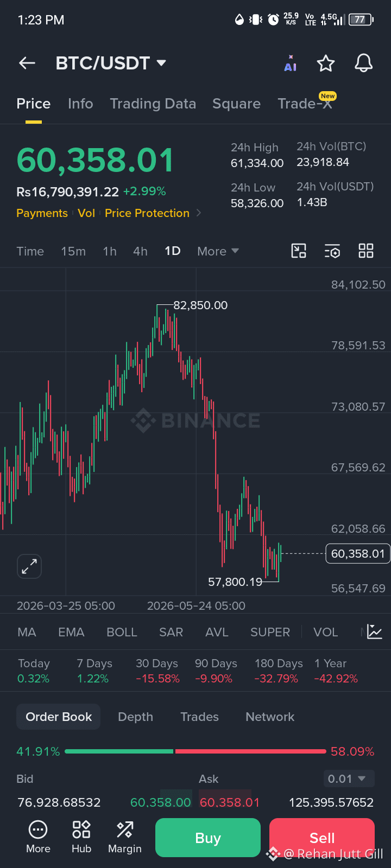This screenshot has width=391, height=868.
Task: Open the Trading Data tab
Action: click(153, 104)
